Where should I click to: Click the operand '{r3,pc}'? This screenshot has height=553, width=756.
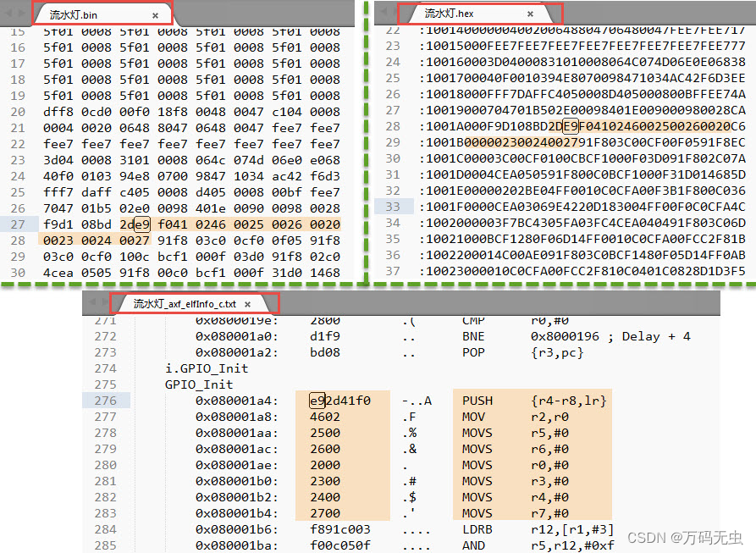557,352
